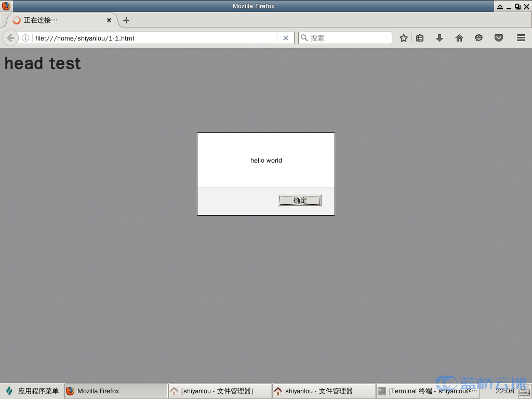The height and width of the screenshot is (399, 532).
Task: Close the Mozilla Firefox window
Action: pos(527,6)
